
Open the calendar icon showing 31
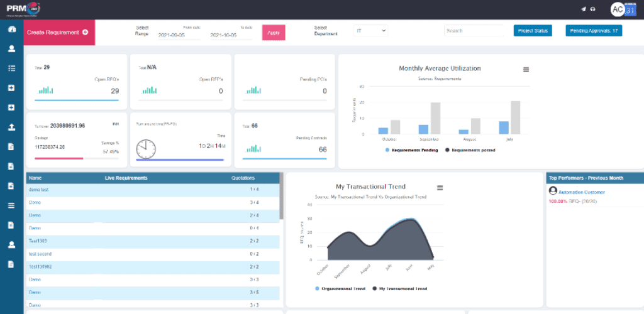point(630,10)
